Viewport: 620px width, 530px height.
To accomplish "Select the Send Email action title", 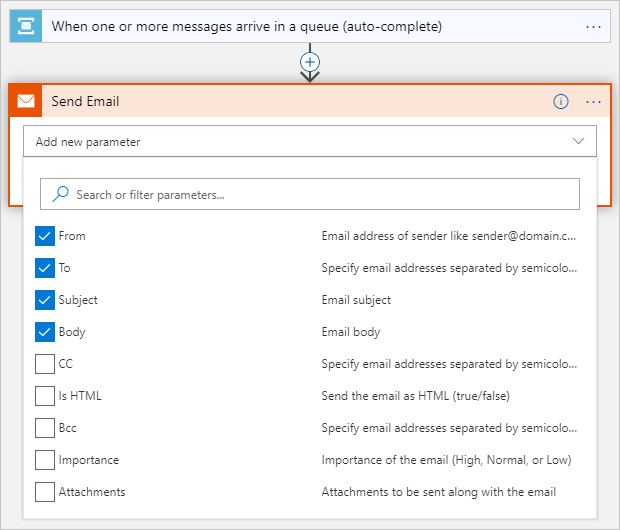I will tap(86, 101).
